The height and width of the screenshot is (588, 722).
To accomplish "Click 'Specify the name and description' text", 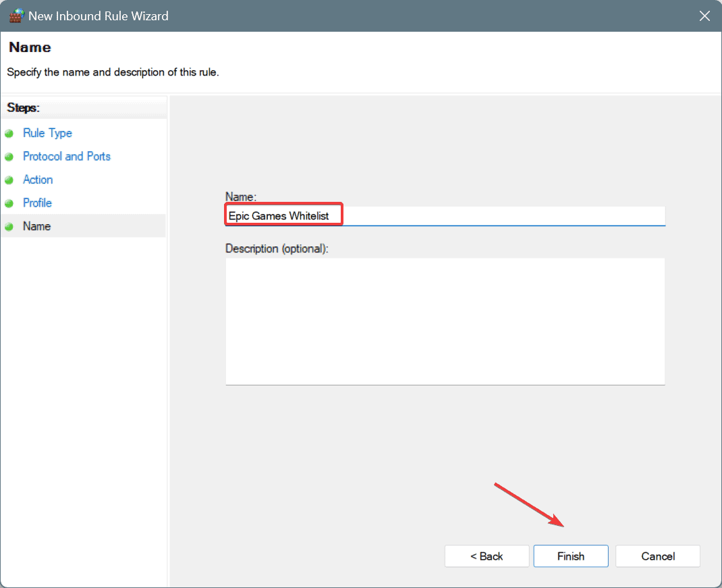I will [x=113, y=72].
